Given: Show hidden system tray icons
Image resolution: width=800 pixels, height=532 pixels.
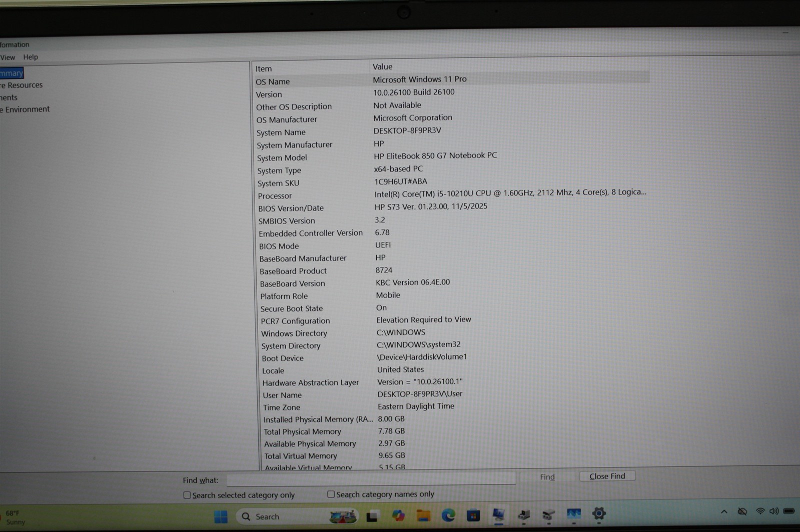Looking at the screenshot, I should coord(724,511).
